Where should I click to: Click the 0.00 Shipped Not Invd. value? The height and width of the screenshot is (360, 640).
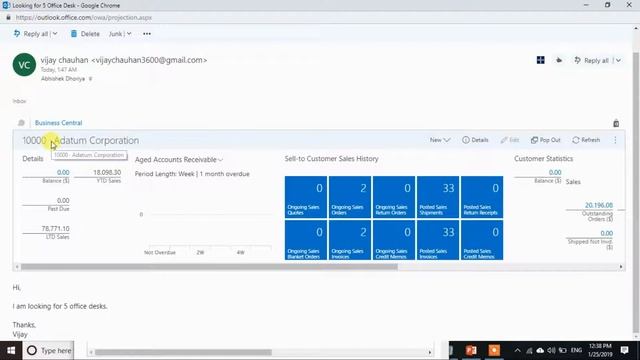point(607,233)
